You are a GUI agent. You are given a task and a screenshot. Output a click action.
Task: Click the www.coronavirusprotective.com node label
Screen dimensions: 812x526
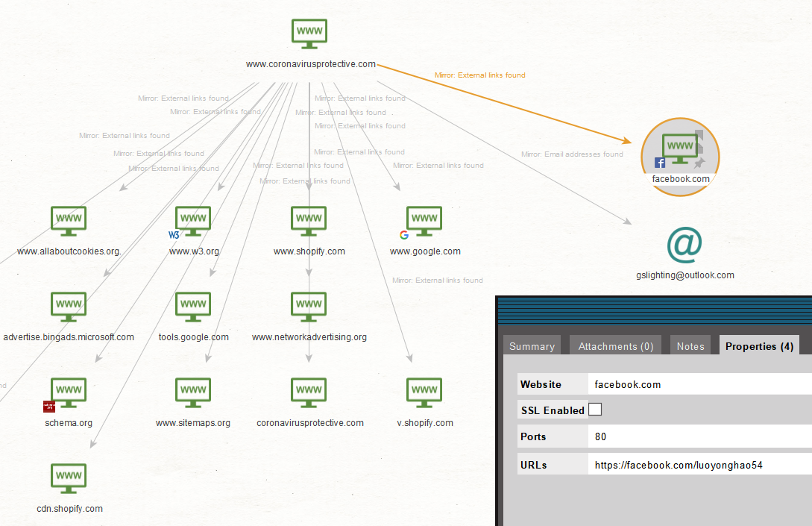(311, 64)
